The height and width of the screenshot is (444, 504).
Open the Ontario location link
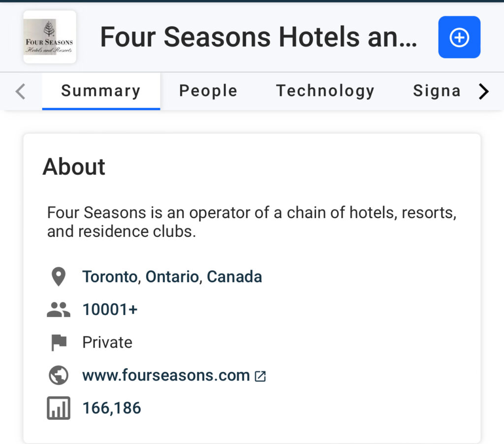172,277
